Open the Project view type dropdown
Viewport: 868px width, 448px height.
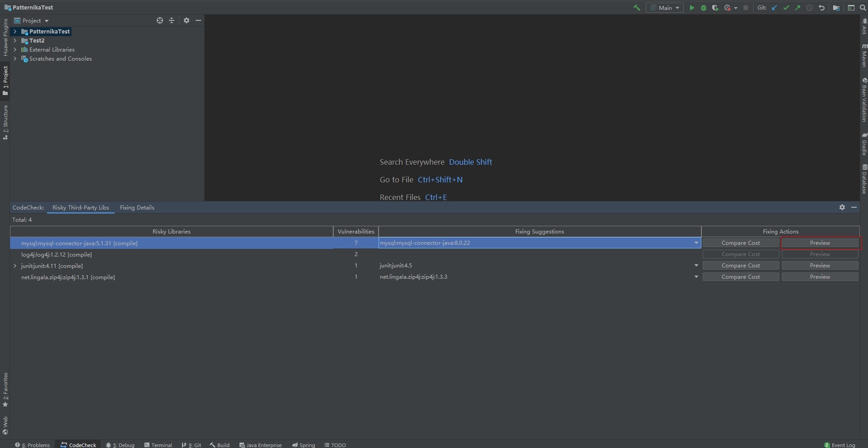click(x=31, y=20)
